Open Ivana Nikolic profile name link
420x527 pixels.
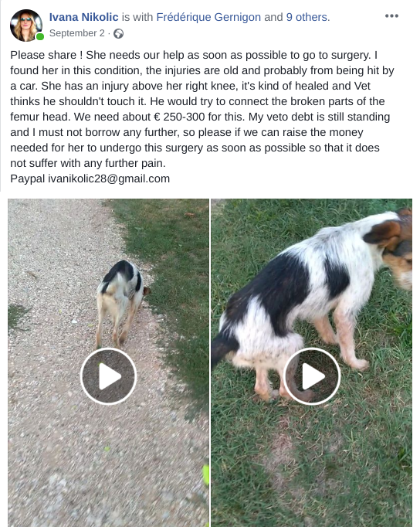[83, 17]
